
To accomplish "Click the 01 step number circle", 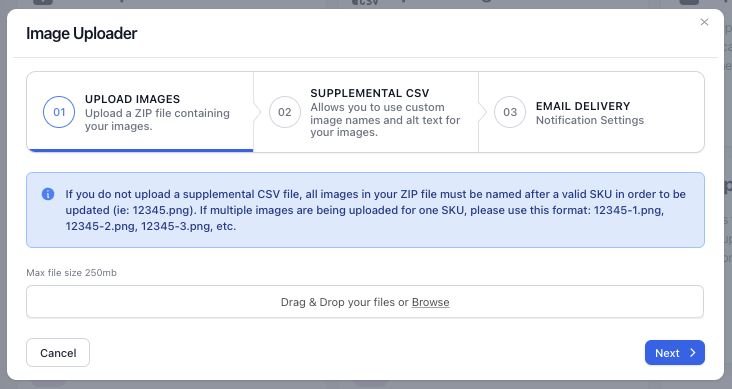I will pyautogui.click(x=59, y=112).
